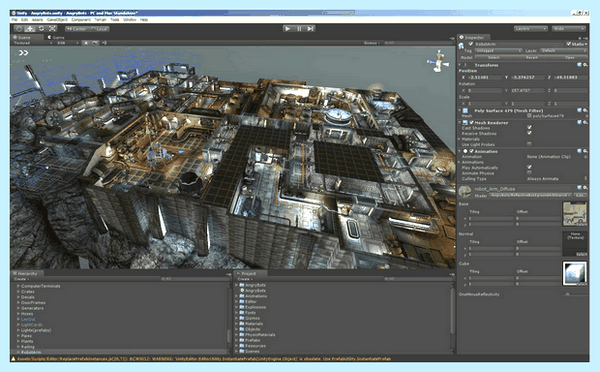The image size is (600, 372).
Task: Open Transform component help icon
Action: click(579, 65)
